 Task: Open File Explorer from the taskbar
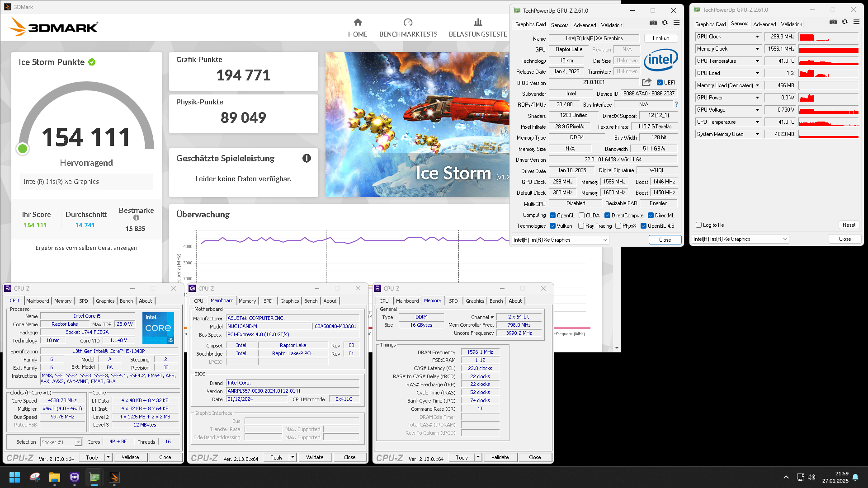[55, 477]
